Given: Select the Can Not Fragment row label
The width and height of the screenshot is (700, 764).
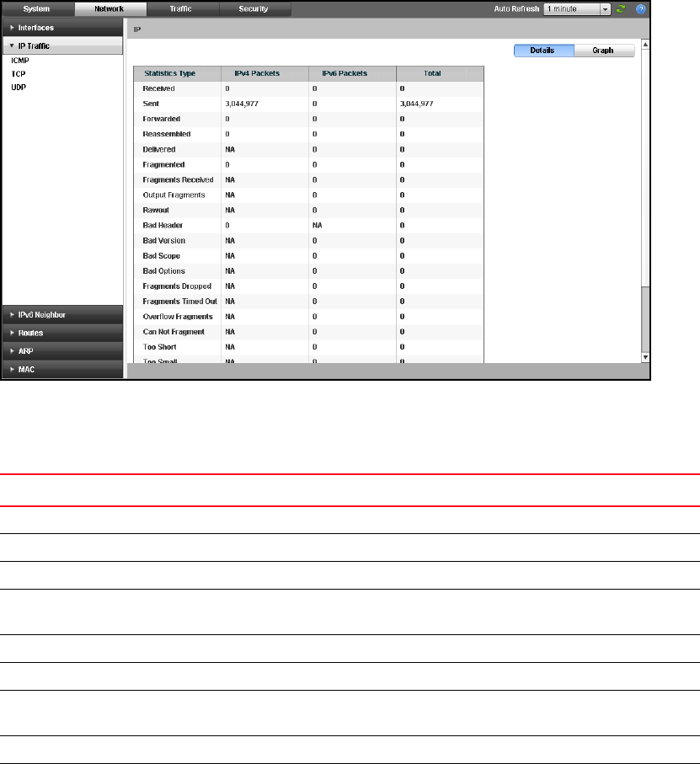Looking at the screenshot, I should 174,332.
